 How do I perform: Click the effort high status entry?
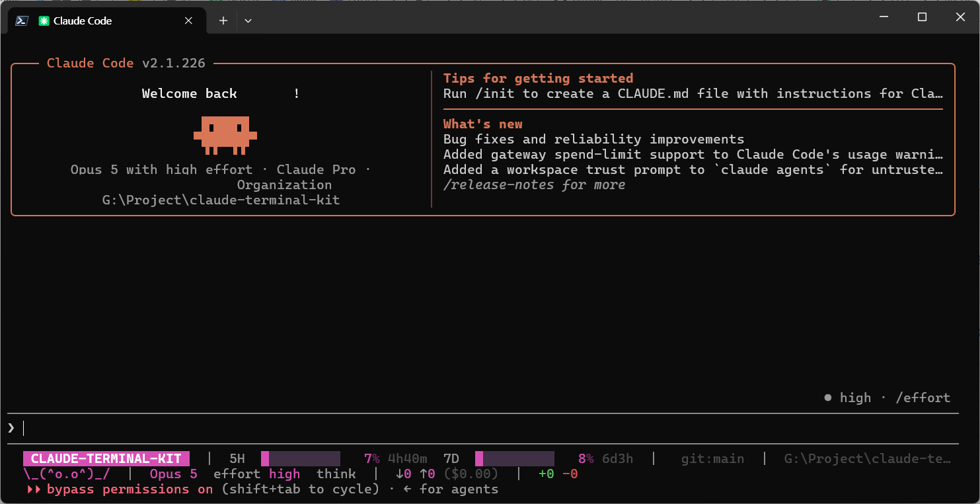click(x=257, y=474)
